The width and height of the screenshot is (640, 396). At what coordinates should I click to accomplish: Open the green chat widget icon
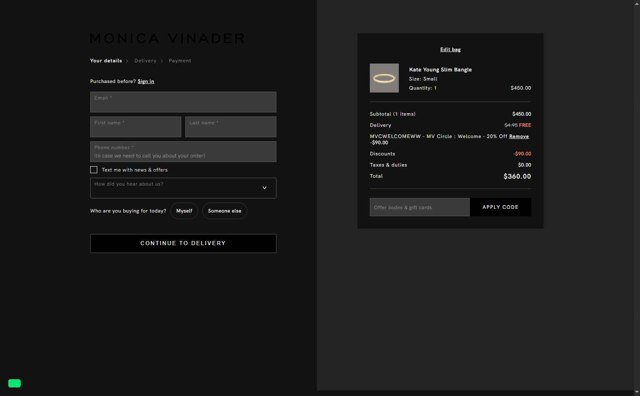tap(14, 383)
